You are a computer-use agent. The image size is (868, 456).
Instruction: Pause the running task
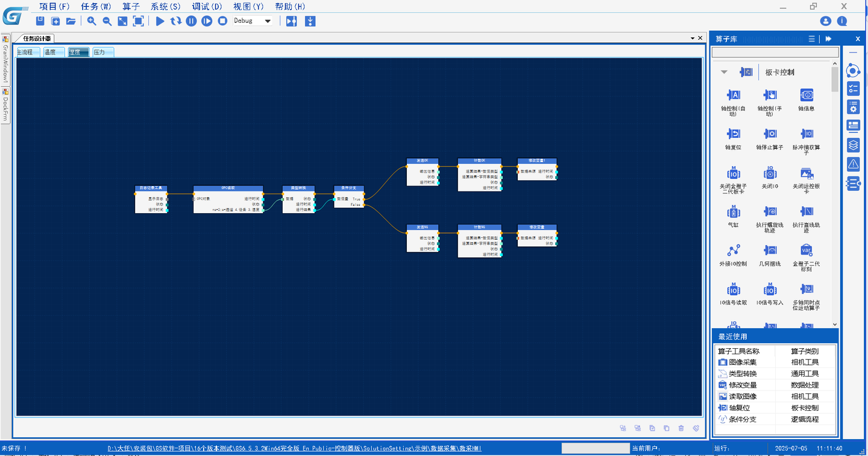tap(191, 21)
